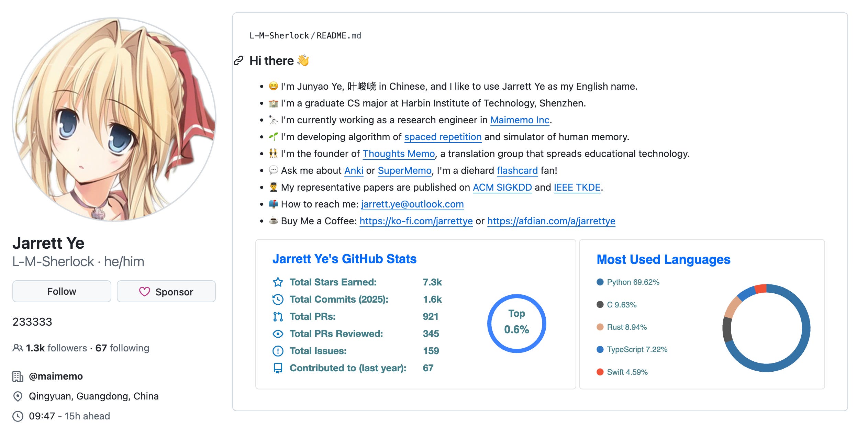
Task: Open the Maimemo Inc link
Action: [520, 120]
